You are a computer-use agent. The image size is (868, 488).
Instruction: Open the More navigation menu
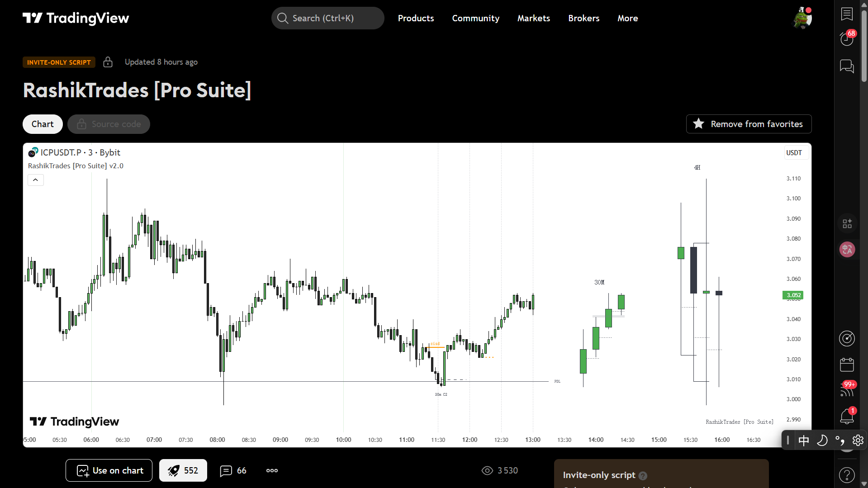pyautogui.click(x=627, y=18)
